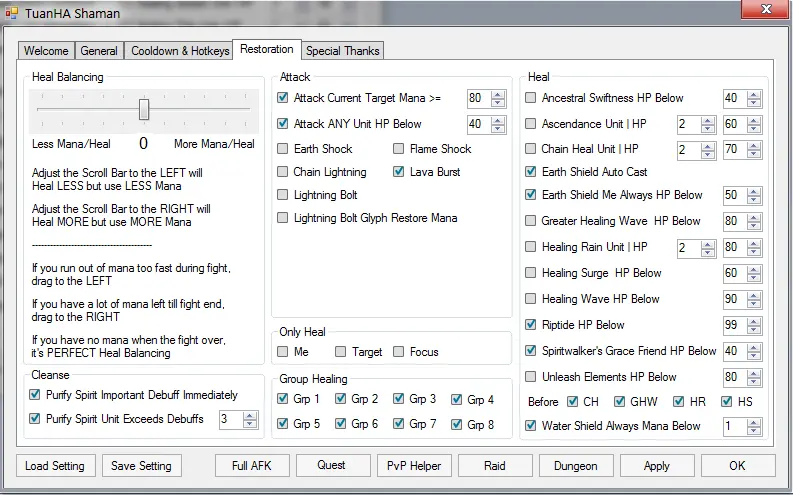
Task: Uncheck Grp 3 in Group Healing
Action: [400, 400]
